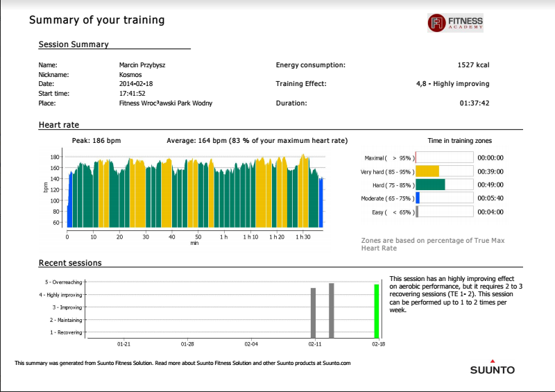This screenshot has width=555, height=392.
Task: Click the '3 - Improving' axis label
Action: pyautogui.click(x=67, y=307)
